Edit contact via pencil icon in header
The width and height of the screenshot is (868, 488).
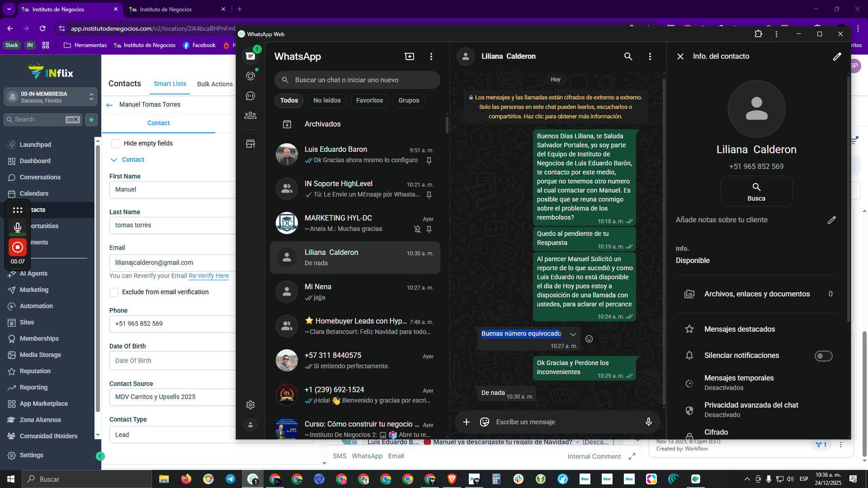(x=837, y=56)
